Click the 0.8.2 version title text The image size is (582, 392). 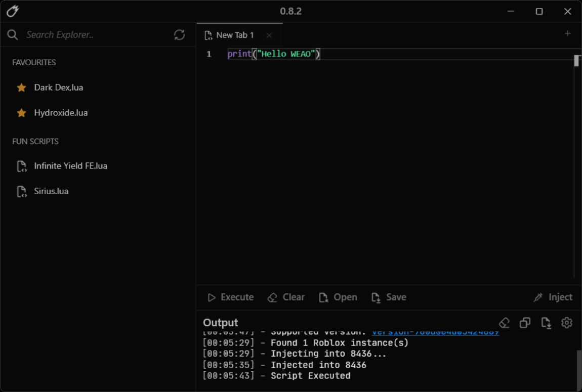[x=290, y=11]
